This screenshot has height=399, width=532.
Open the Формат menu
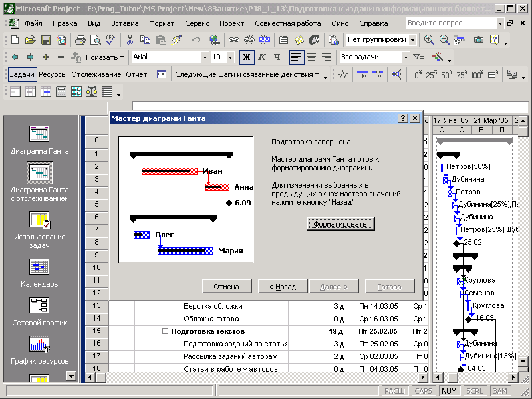click(x=162, y=23)
